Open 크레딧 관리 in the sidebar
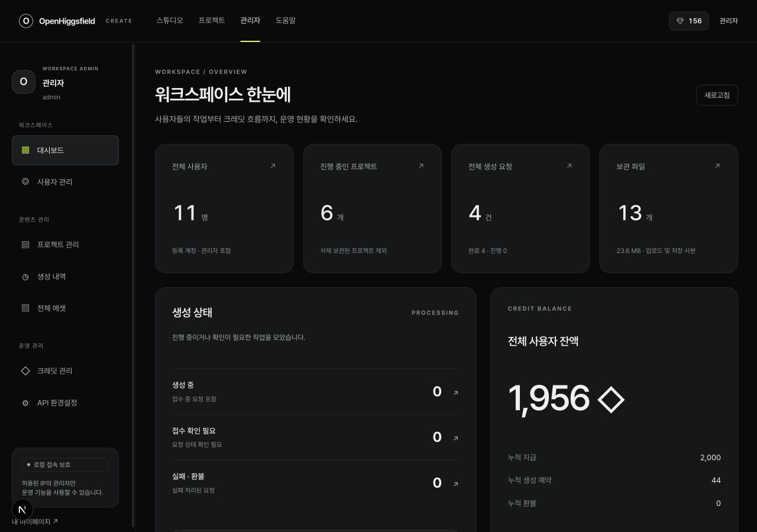The width and height of the screenshot is (757, 532). pyautogui.click(x=65, y=371)
